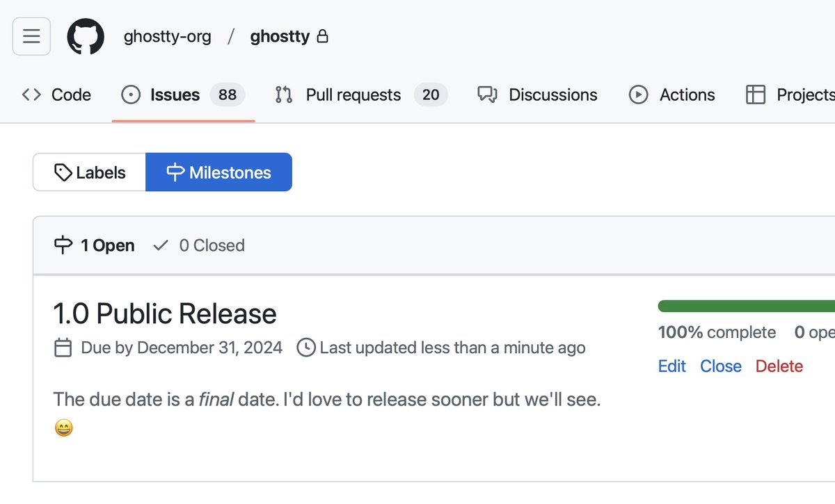Show the 0 Closed milestones
This screenshot has height=504, width=835.
pos(199,245)
